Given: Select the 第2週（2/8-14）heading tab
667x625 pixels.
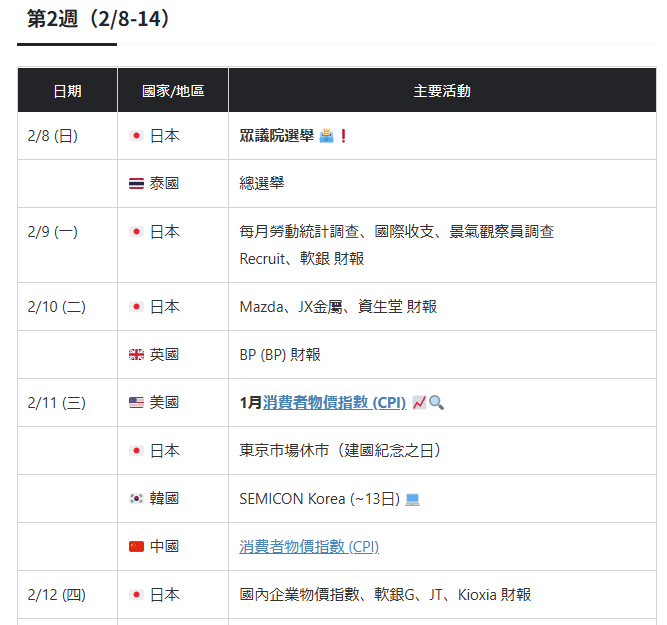Looking at the screenshot, I should tap(98, 20).
